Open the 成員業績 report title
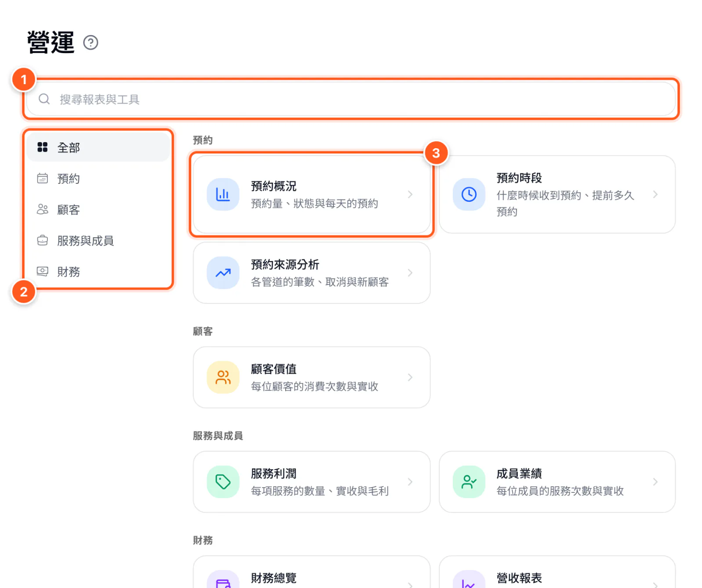 point(519,474)
